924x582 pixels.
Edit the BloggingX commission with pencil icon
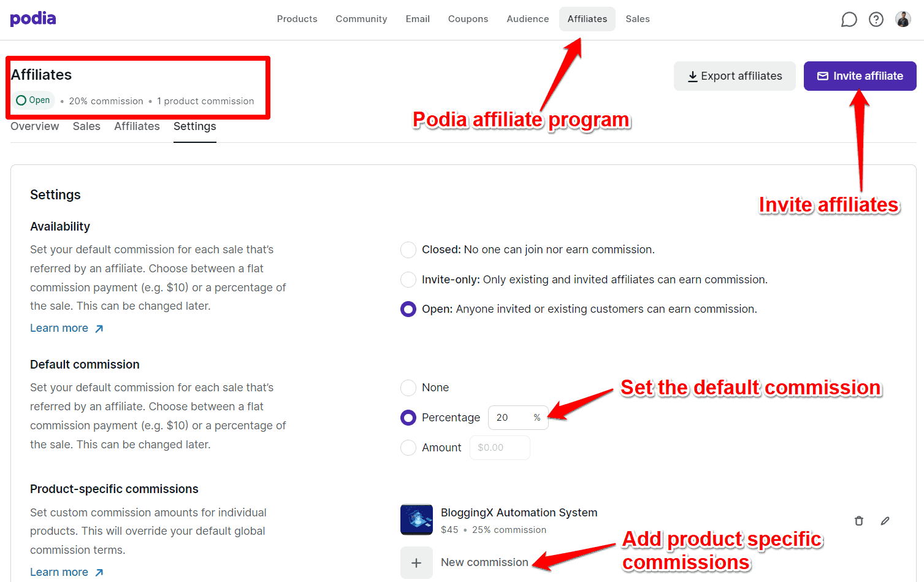(885, 520)
